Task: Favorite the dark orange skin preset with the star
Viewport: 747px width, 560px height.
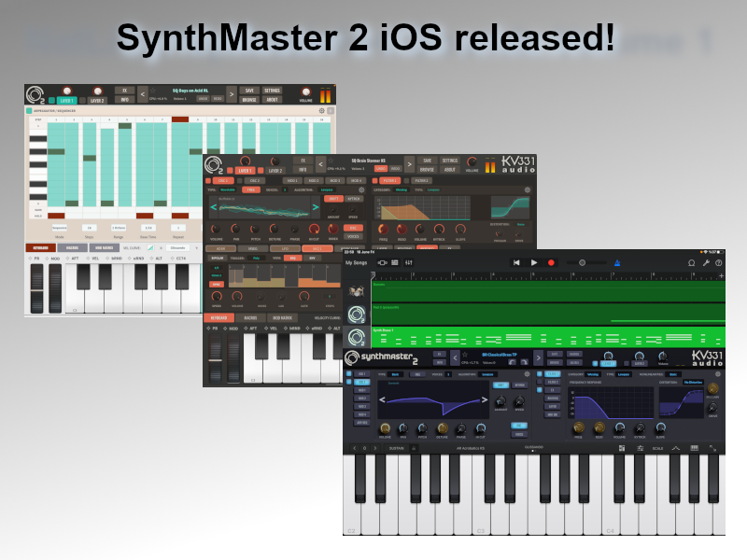Action: tap(331, 161)
